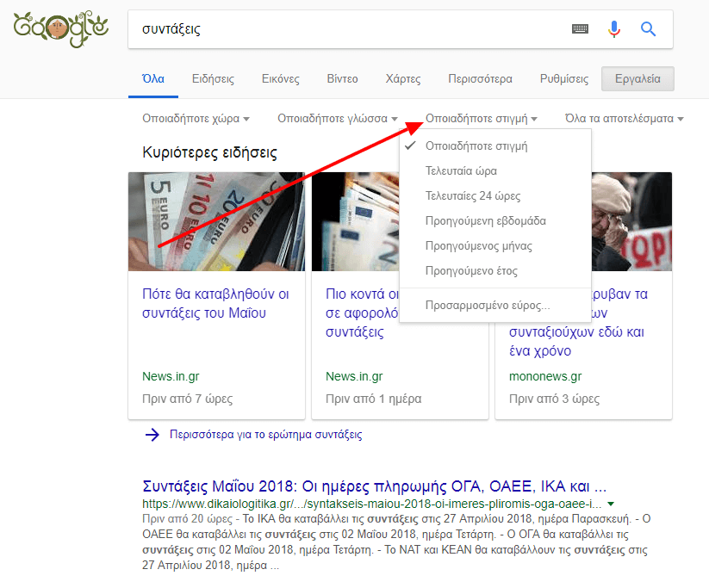709x588 pixels.
Task: Open the on-screen keyboard icon
Action: pyautogui.click(x=581, y=29)
